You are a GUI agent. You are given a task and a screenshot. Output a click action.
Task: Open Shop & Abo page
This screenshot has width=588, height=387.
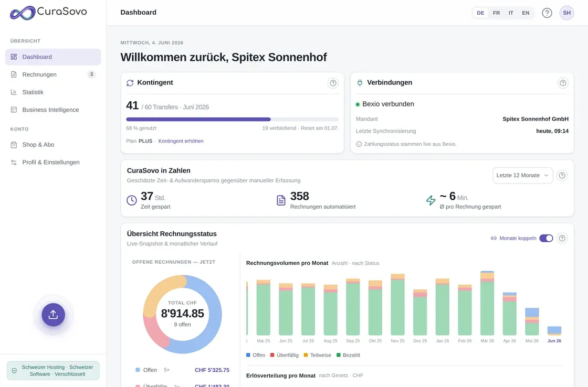53,145
